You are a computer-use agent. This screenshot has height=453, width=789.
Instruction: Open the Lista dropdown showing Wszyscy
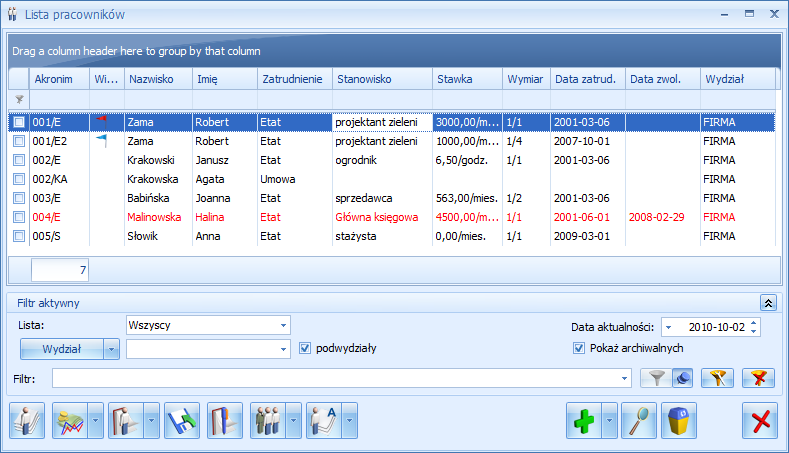coord(283,325)
